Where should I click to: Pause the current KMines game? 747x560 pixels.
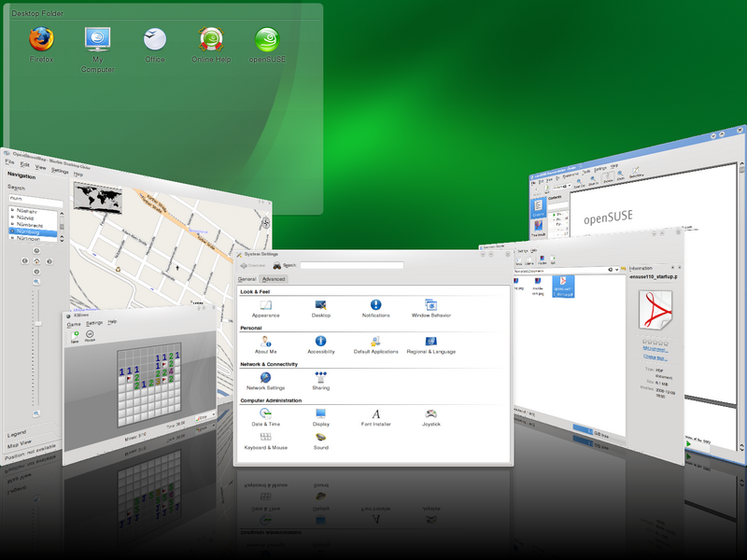90,334
